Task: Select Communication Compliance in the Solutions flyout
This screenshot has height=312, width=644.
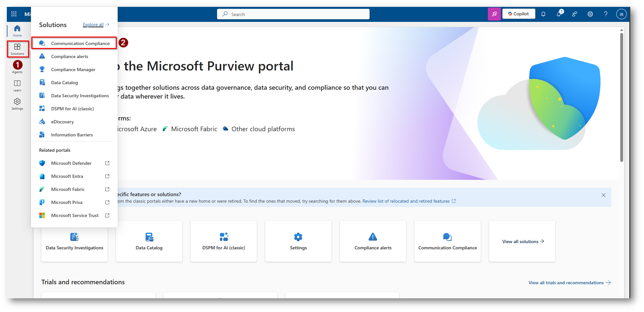Action: (x=74, y=43)
